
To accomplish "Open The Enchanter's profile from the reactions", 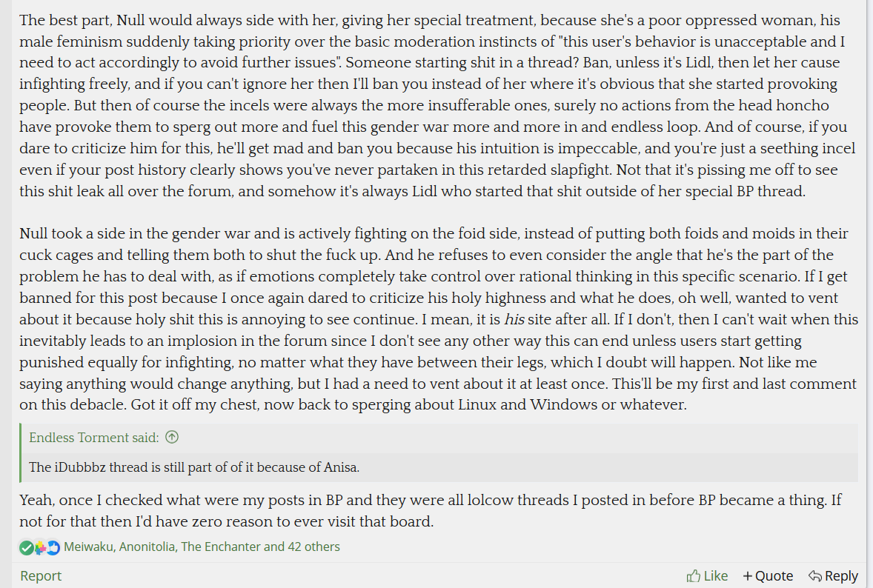I will pyautogui.click(x=221, y=547).
